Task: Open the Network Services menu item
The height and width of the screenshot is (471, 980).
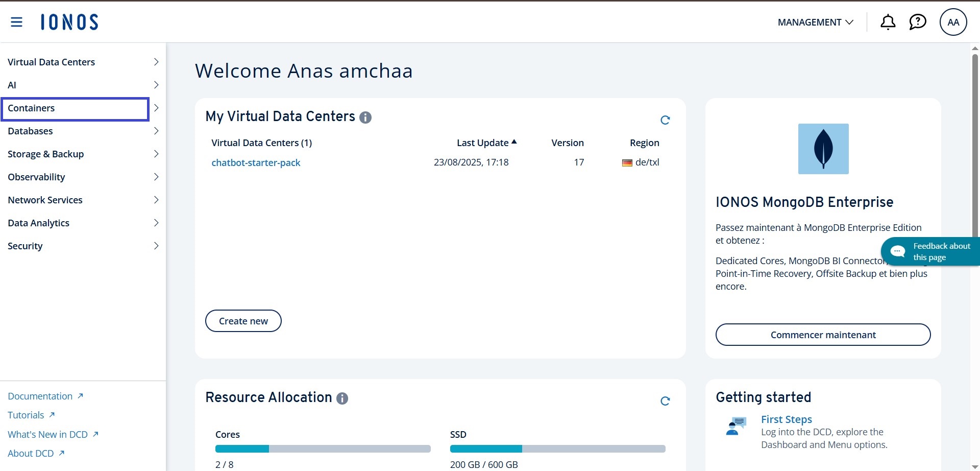Action: [x=45, y=200]
